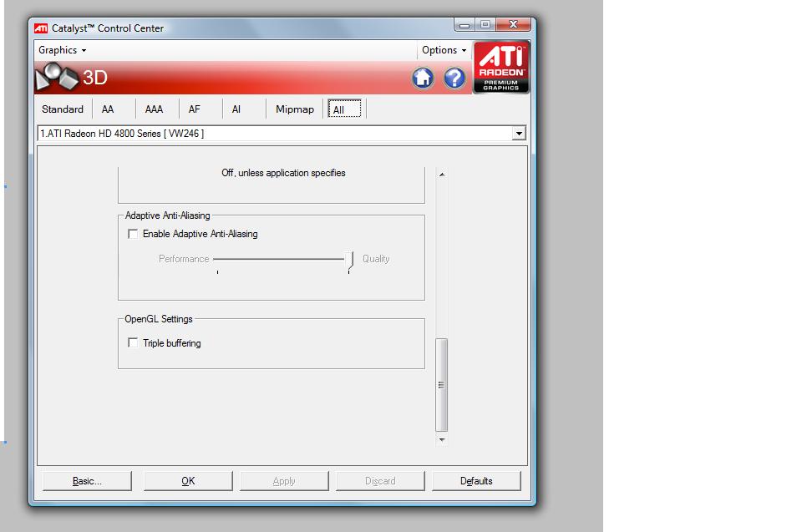This screenshot has height=532, width=802.
Task: Switch to the AA tab
Action: 108,109
